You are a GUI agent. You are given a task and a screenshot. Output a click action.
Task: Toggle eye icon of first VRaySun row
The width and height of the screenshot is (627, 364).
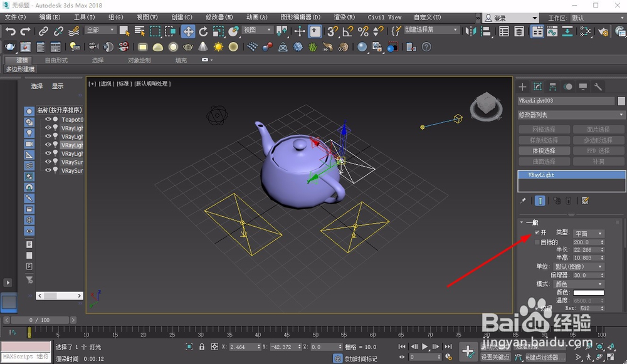[x=48, y=162]
